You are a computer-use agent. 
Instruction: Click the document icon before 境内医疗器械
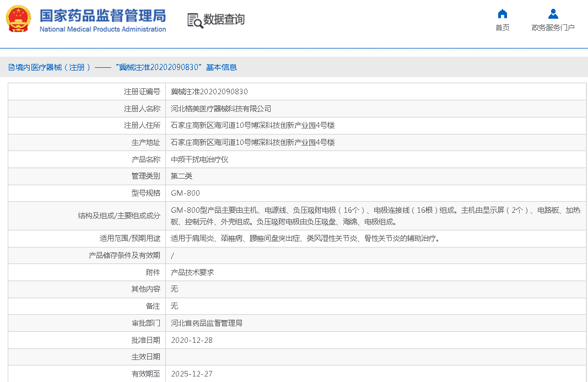11,67
